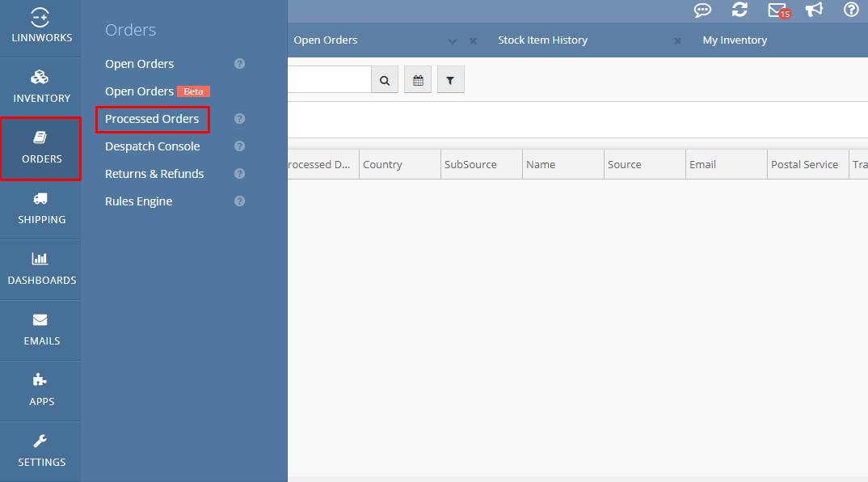Sort by Source column header
This screenshot has height=482, width=868.
click(645, 164)
